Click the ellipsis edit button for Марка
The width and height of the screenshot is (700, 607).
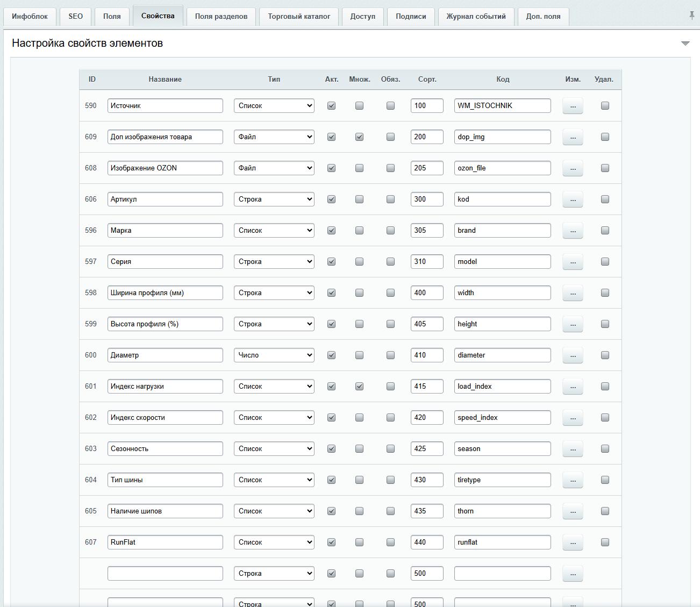tap(573, 231)
